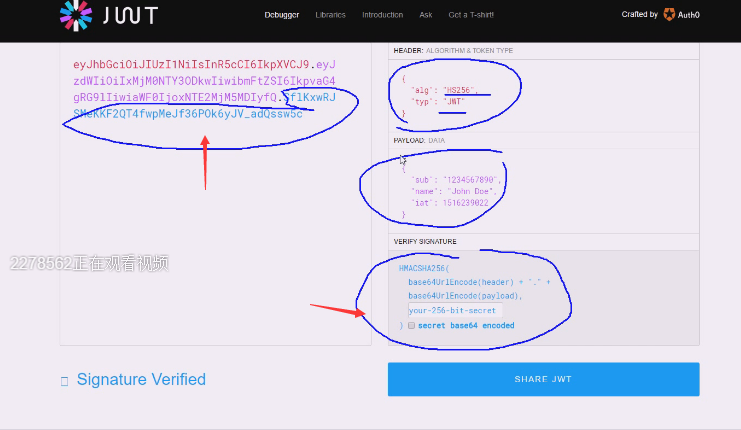The height and width of the screenshot is (430, 741).
Task: Click the token line starting eyJhbGciOiJIUzI1NiIs
Action: tap(204, 64)
